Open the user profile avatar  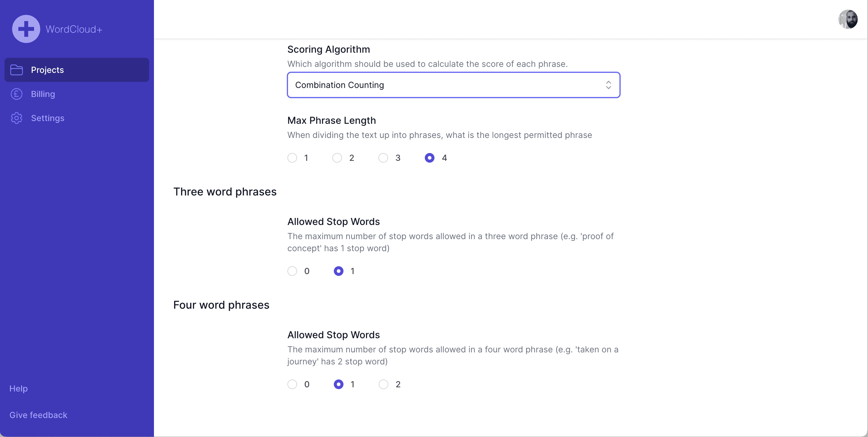[848, 20]
